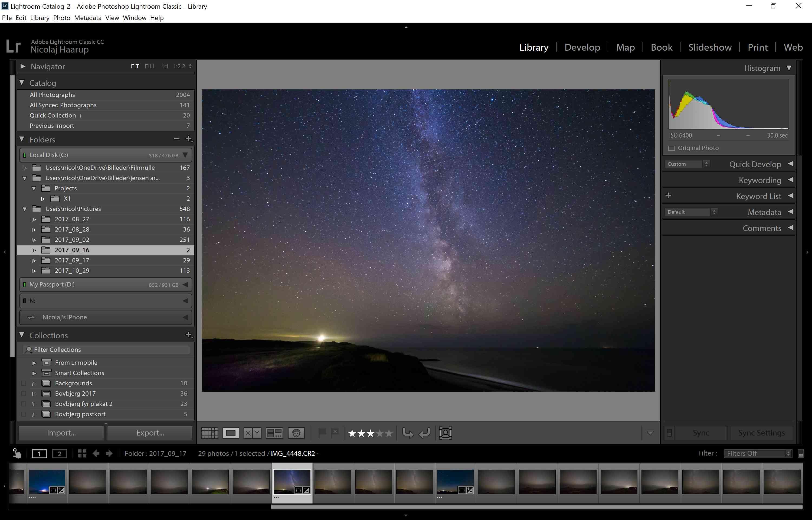
Task: Go forward to next source arrow
Action: pyautogui.click(x=109, y=453)
